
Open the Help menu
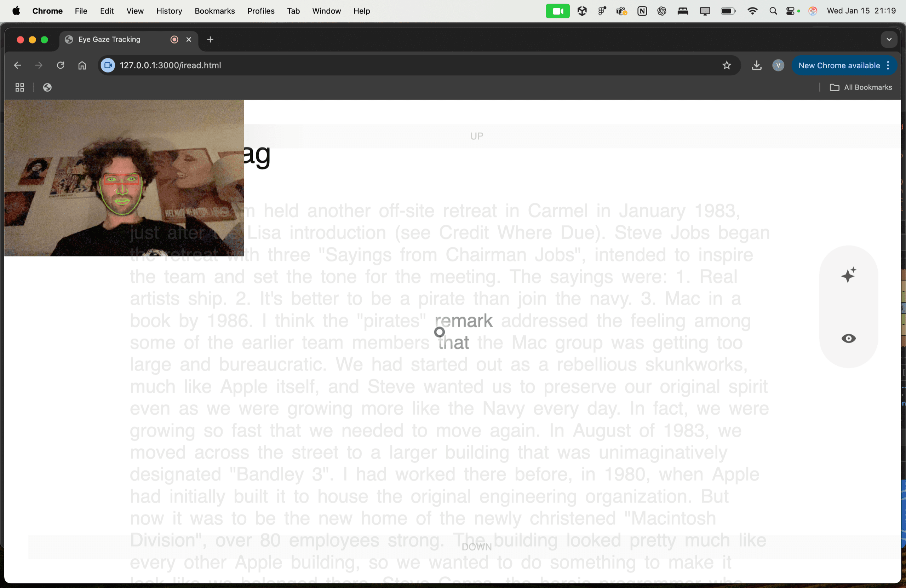tap(362, 11)
